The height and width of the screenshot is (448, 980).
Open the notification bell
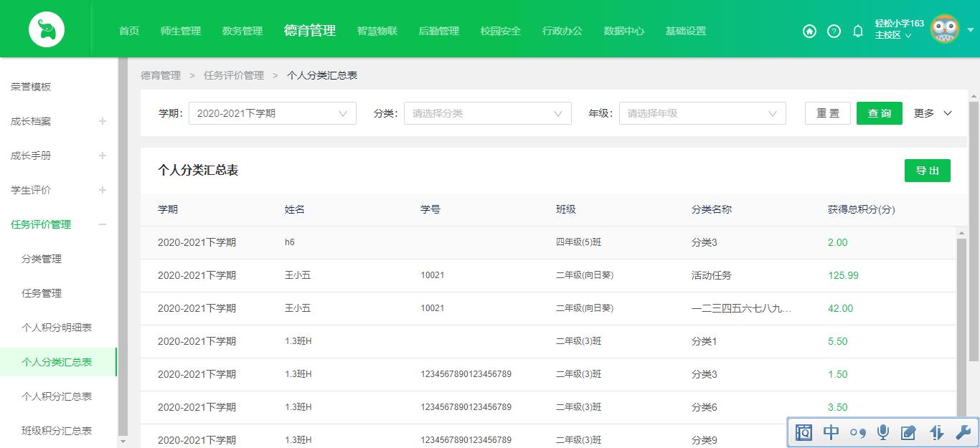[x=857, y=32]
